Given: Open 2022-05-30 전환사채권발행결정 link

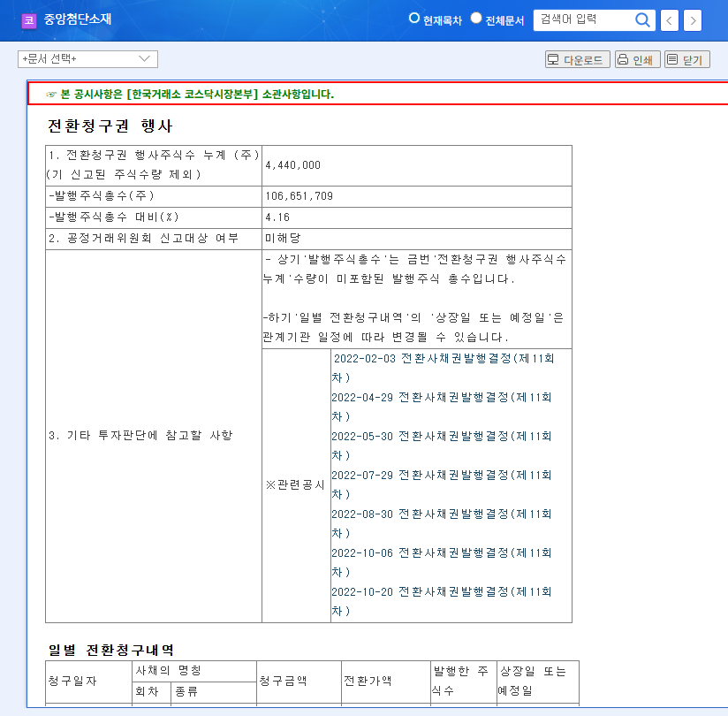Looking at the screenshot, I should coord(442,446).
